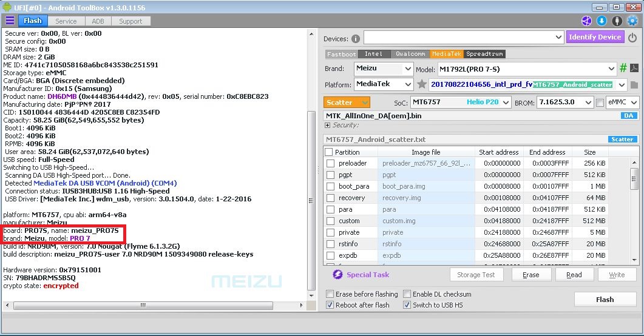This screenshot has width=644, height=336.
Task: Click the blue Scatter badge
Action: pyautogui.click(x=622, y=139)
